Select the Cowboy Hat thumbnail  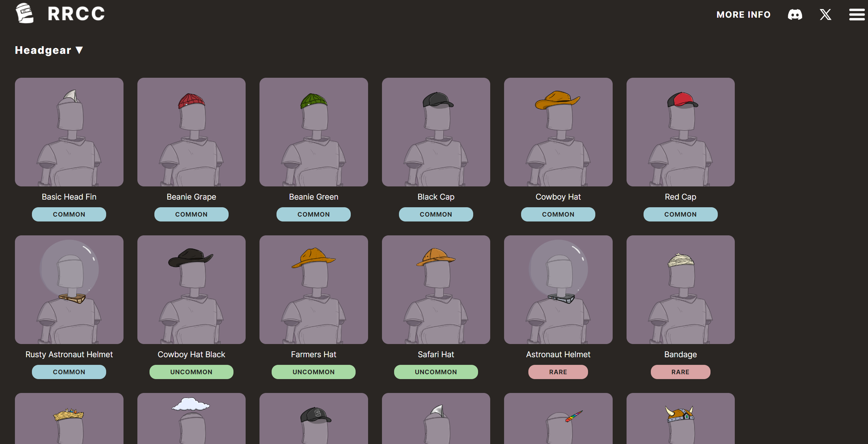click(558, 132)
